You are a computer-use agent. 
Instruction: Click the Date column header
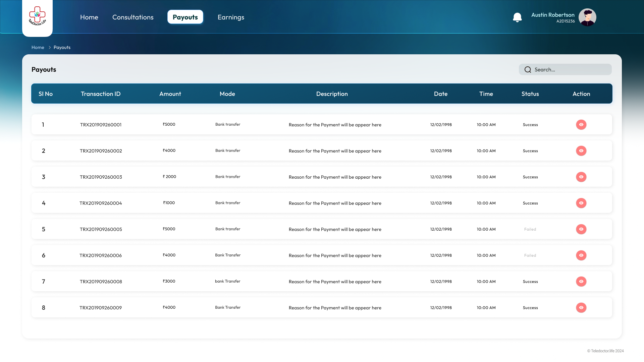pos(441,94)
